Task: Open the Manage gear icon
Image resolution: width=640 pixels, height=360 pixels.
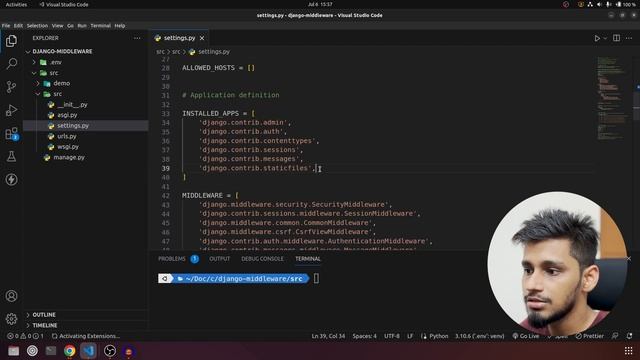Action: [11, 319]
